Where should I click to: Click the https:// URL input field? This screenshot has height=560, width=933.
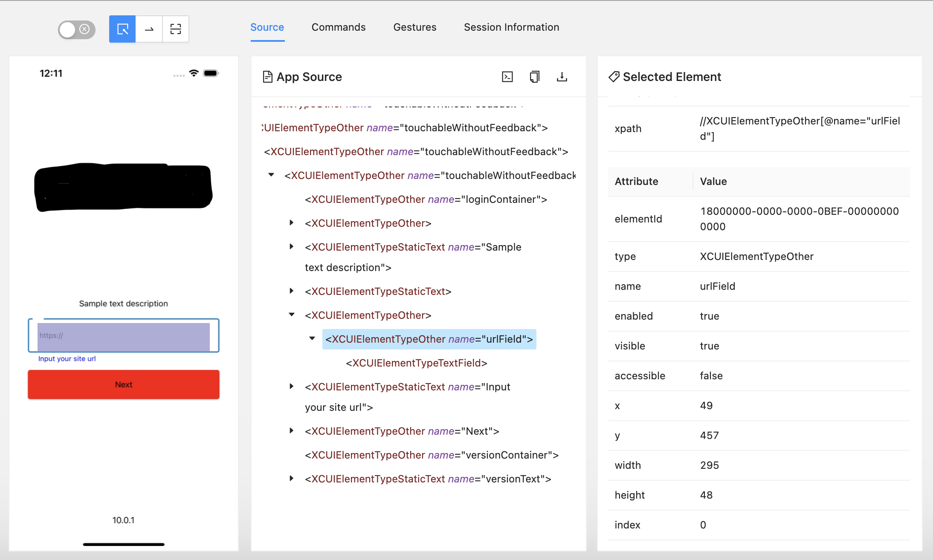click(123, 335)
